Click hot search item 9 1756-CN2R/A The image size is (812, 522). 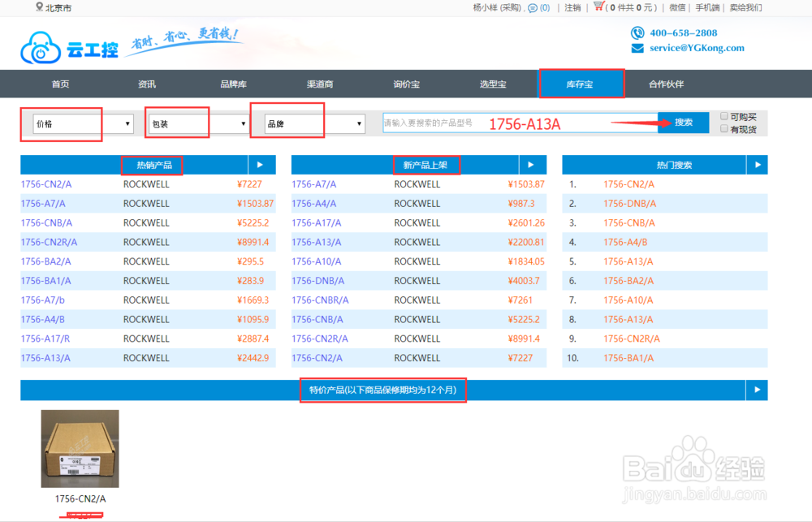coord(631,339)
